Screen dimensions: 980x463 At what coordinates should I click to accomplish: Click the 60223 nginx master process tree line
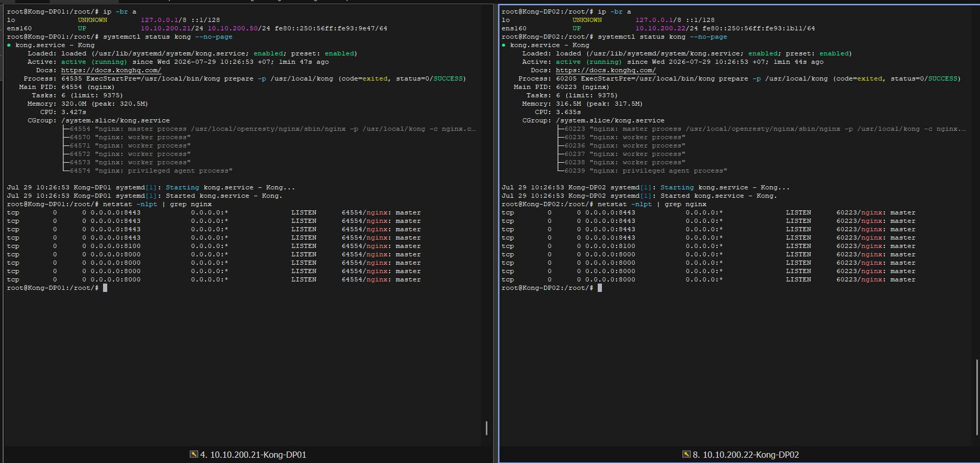coord(765,129)
